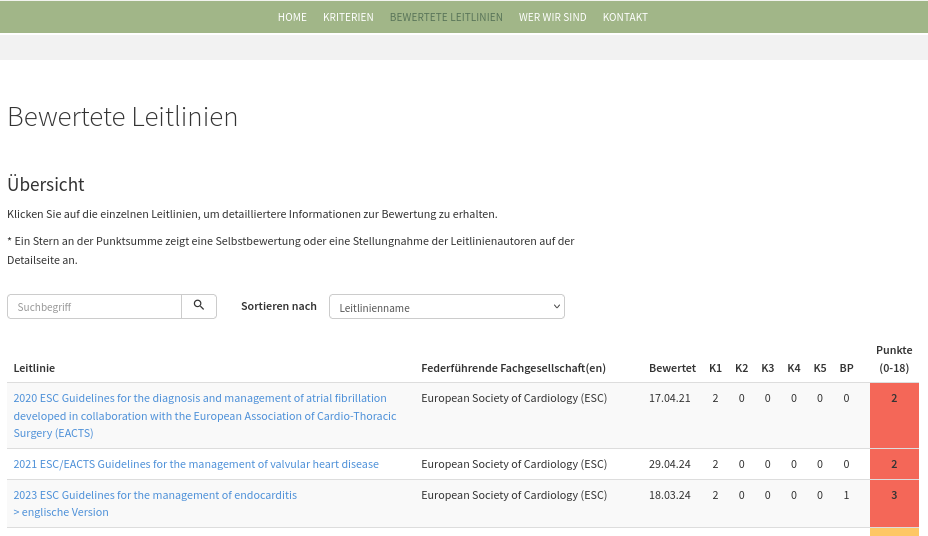The width and height of the screenshot is (928, 536).
Task: Click the K1 column header
Action: coord(716,368)
